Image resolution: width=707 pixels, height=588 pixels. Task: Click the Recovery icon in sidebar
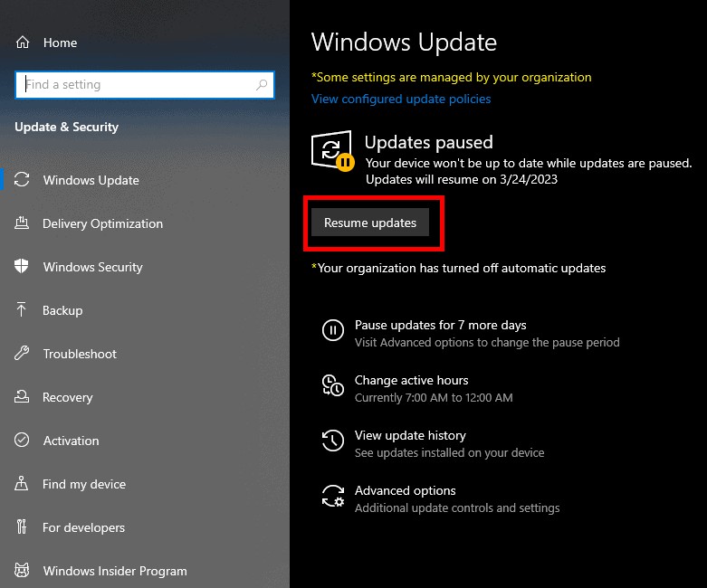click(22, 396)
